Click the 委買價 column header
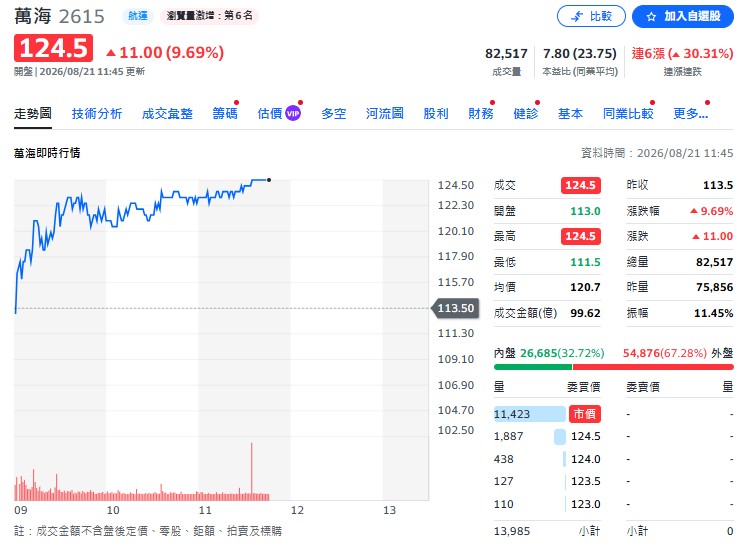 coord(584,387)
